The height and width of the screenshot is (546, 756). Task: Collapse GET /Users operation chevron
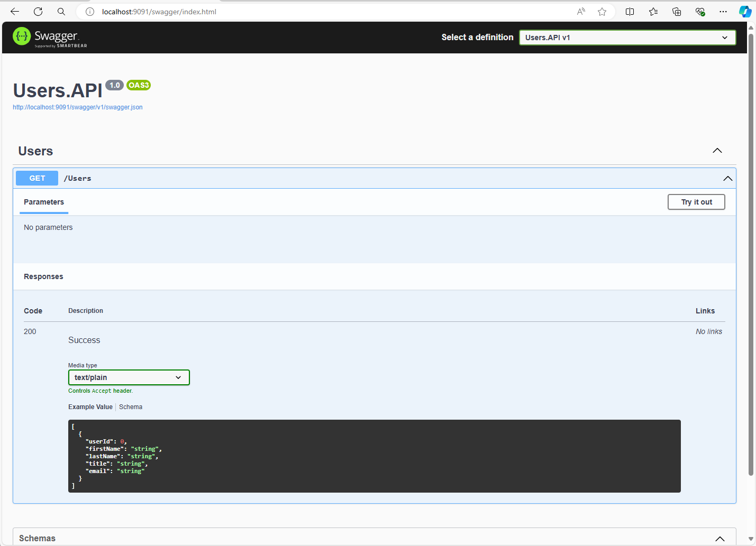coord(728,179)
